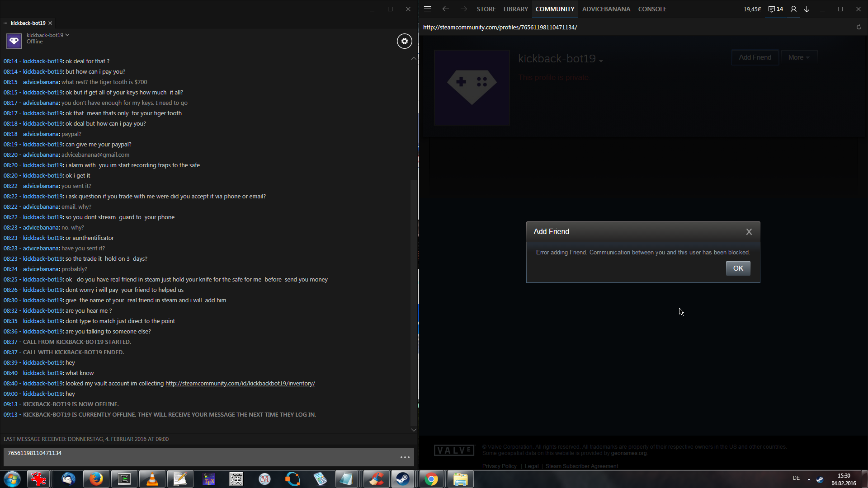Open chat message options ellipsis button
Viewport: 868px width, 488px height.
click(405, 457)
